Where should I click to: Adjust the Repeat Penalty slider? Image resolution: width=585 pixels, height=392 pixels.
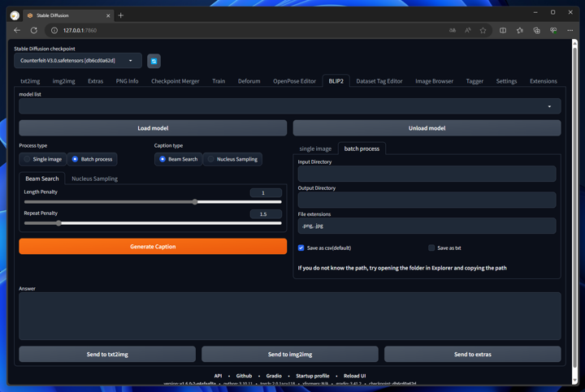click(153, 223)
